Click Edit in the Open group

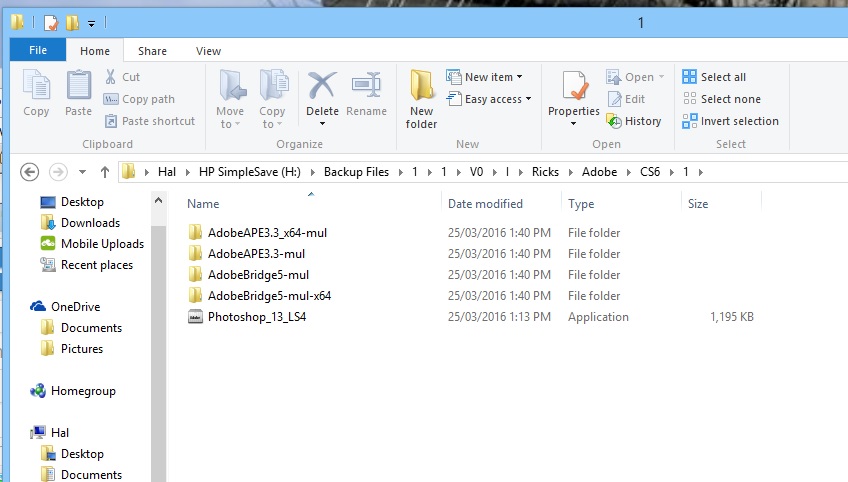[627, 99]
